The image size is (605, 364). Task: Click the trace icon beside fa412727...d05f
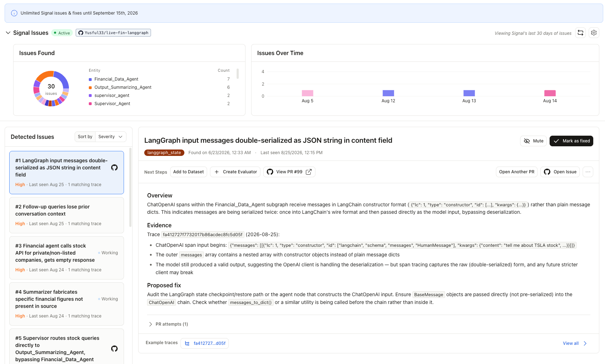[187, 343]
